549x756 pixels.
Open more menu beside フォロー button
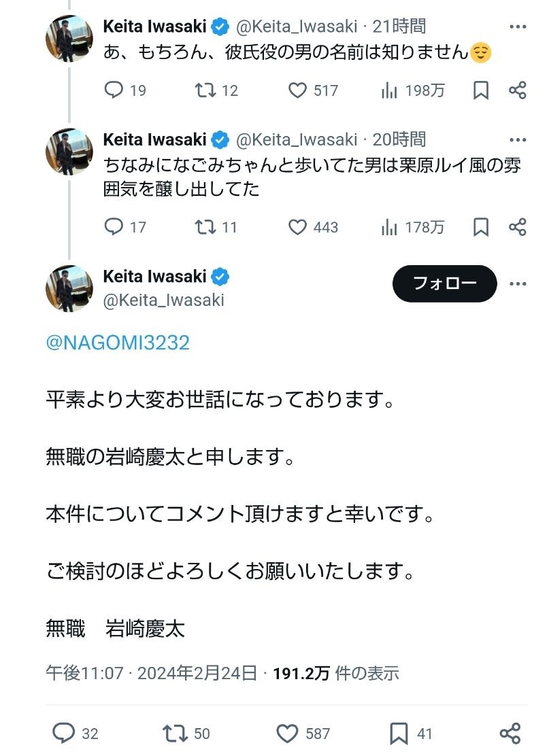coord(518,283)
